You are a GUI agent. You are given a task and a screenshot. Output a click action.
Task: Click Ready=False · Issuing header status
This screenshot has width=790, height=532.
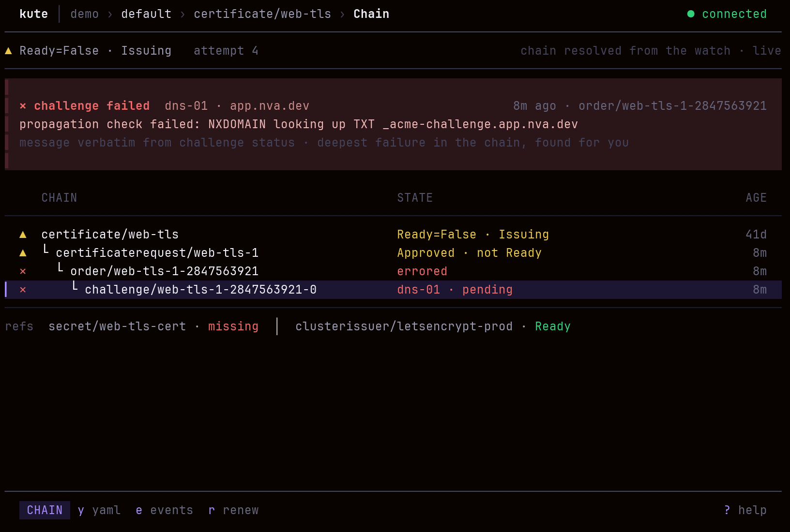click(x=95, y=51)
